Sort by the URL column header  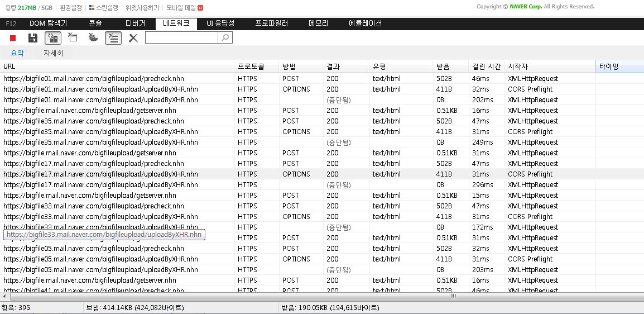coord(117,66)
